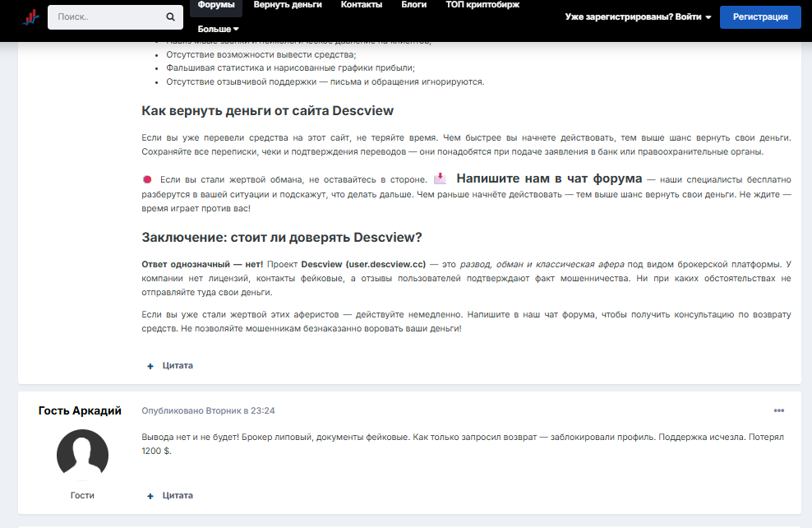
Task: Quote Гость Аркадий's comment via Цитата
Action: click(170, 495)
